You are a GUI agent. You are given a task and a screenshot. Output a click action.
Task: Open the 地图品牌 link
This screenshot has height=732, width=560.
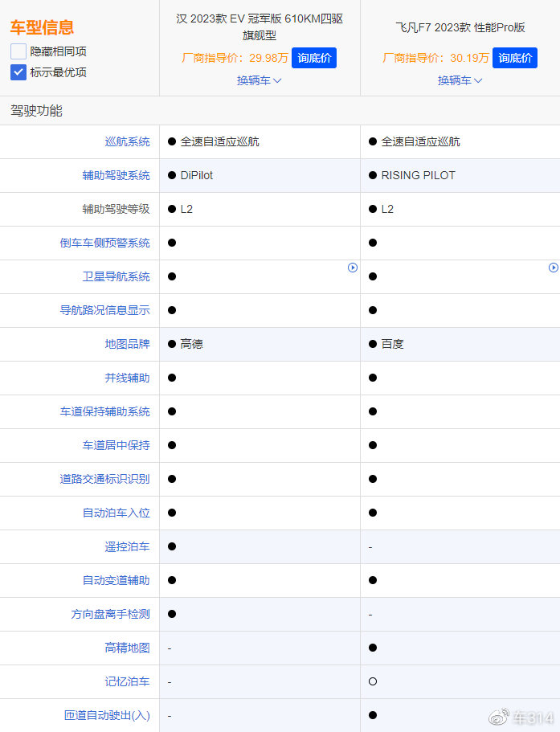pos(128,344)
